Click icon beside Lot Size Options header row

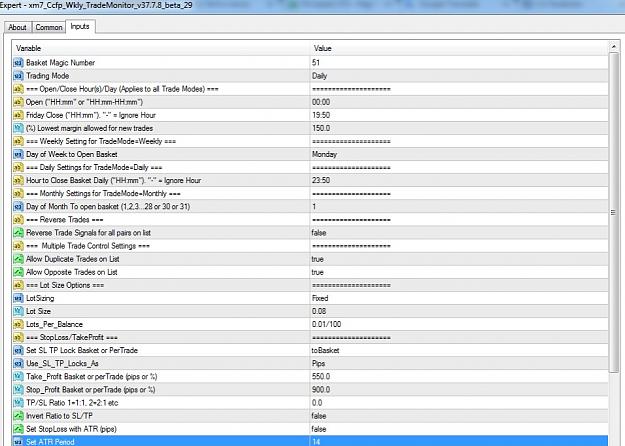18,285
